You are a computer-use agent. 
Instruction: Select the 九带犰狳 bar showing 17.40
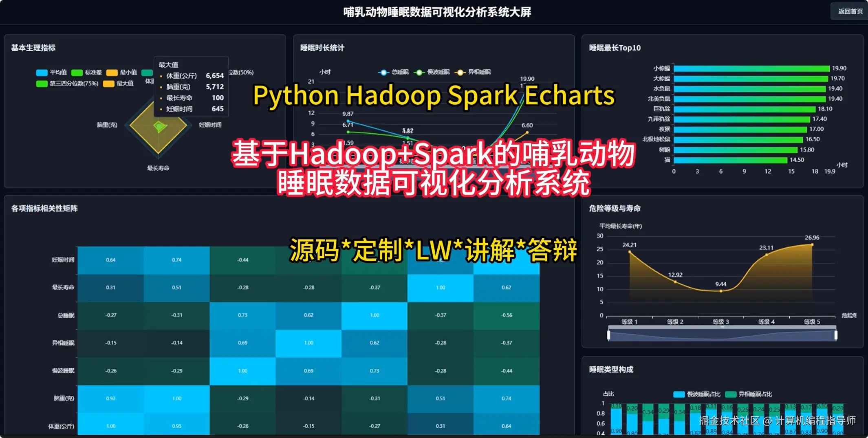pyautogui.click(x=742, y=119)
